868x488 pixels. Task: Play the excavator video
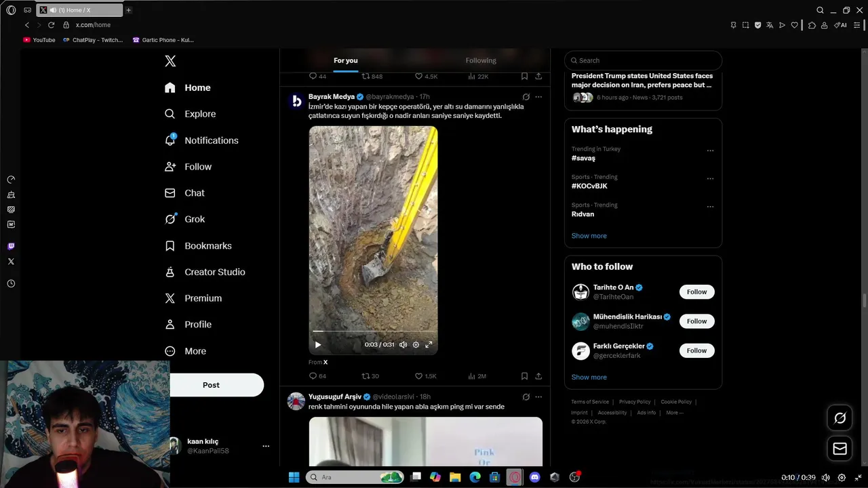[x=318, y=344]
